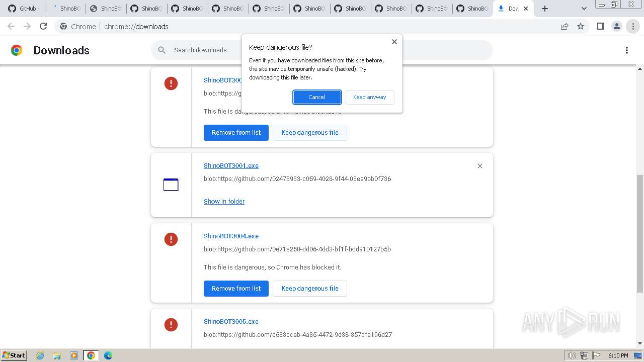Click the 6:10 PM taskbar clock
Screen dimensions: 644x362
point(618,355)
